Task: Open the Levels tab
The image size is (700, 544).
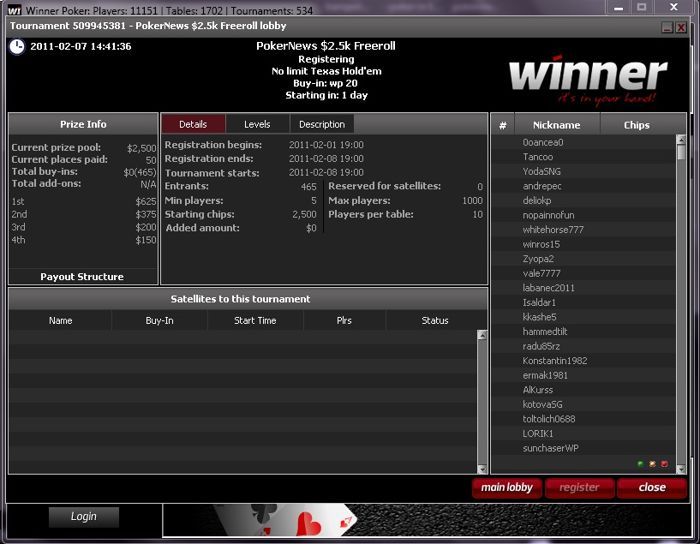Action: click(x=257, y=124)
